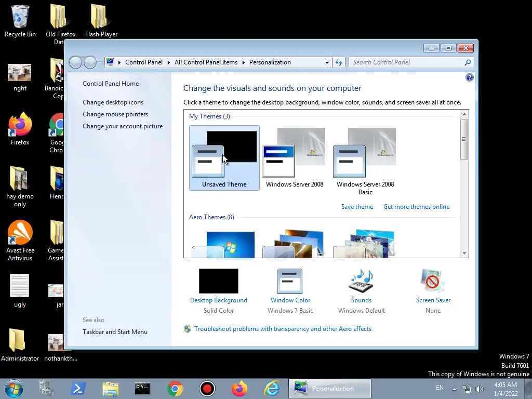Click the Save theme link
Viewport: 532px width, 399px height.
point(357,207)
